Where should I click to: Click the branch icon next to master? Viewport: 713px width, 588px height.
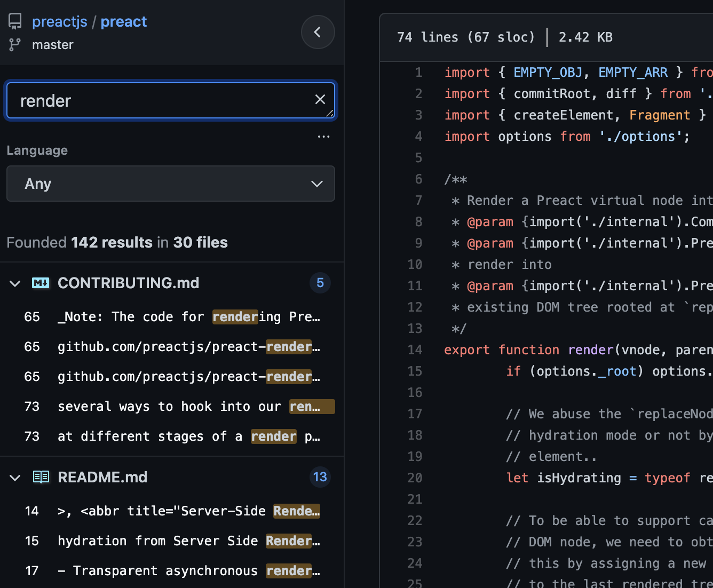point(14,45)
